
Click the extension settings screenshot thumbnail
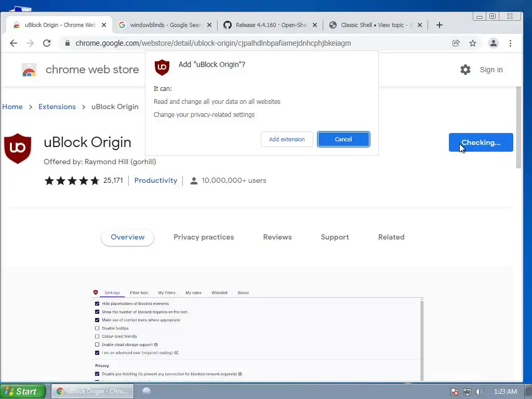point(258,334)
